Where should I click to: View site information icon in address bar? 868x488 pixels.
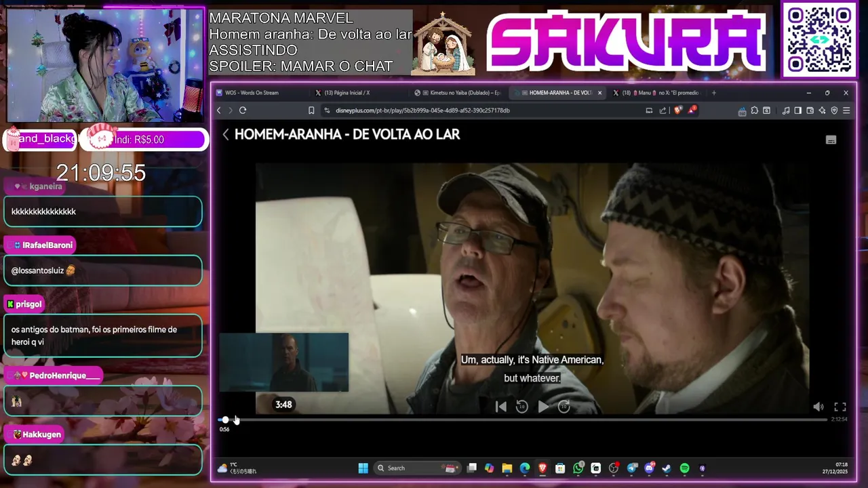[327, 110]
